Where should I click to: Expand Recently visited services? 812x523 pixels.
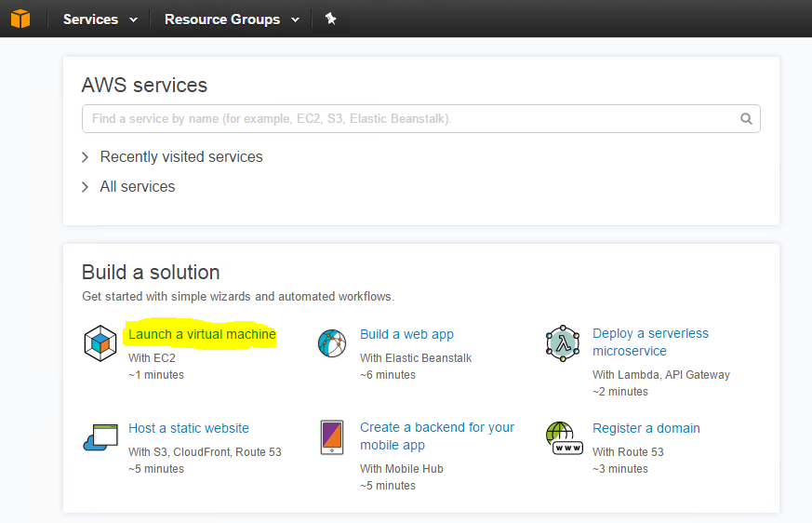pos(172,156)
